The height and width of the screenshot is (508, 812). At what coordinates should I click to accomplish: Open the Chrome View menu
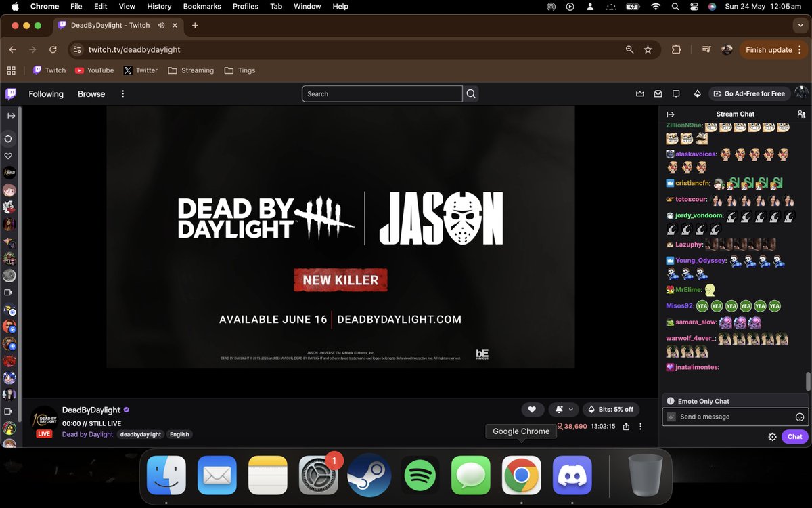(127, 6)
